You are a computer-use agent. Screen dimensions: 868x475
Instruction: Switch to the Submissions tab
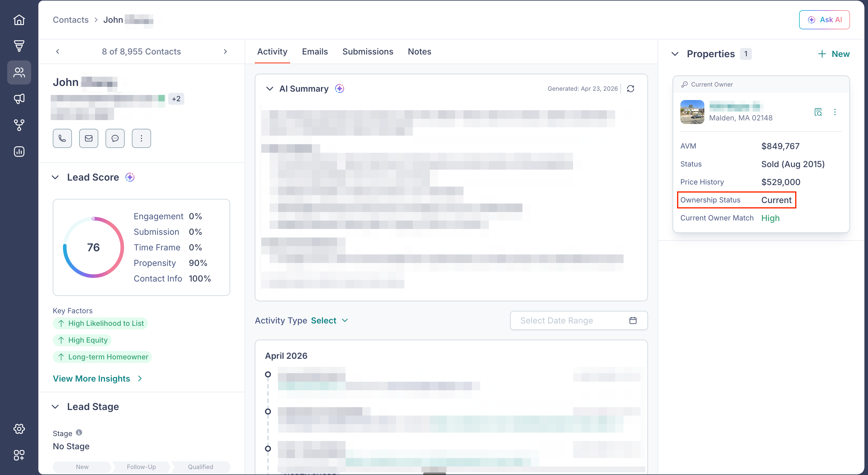(368, 52)
